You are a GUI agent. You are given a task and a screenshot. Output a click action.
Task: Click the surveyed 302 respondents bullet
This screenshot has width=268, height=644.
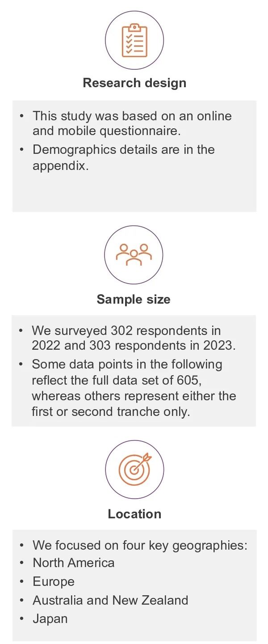click(x=126, y=338)
